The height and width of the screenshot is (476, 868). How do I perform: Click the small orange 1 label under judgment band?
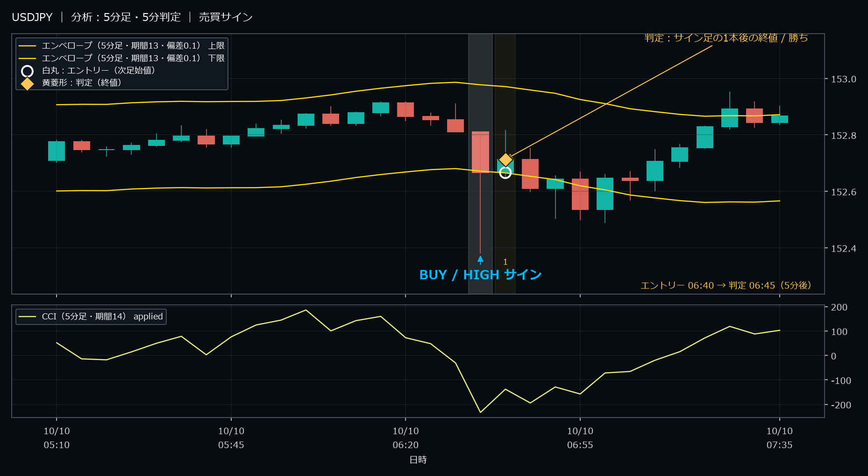point(505,262)
